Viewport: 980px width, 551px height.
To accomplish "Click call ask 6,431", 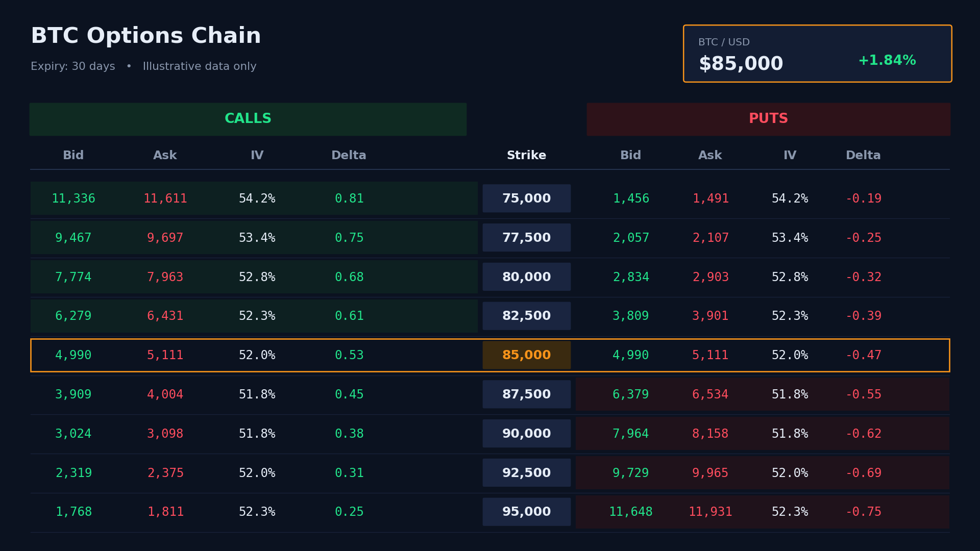I will tap(165, 316).
